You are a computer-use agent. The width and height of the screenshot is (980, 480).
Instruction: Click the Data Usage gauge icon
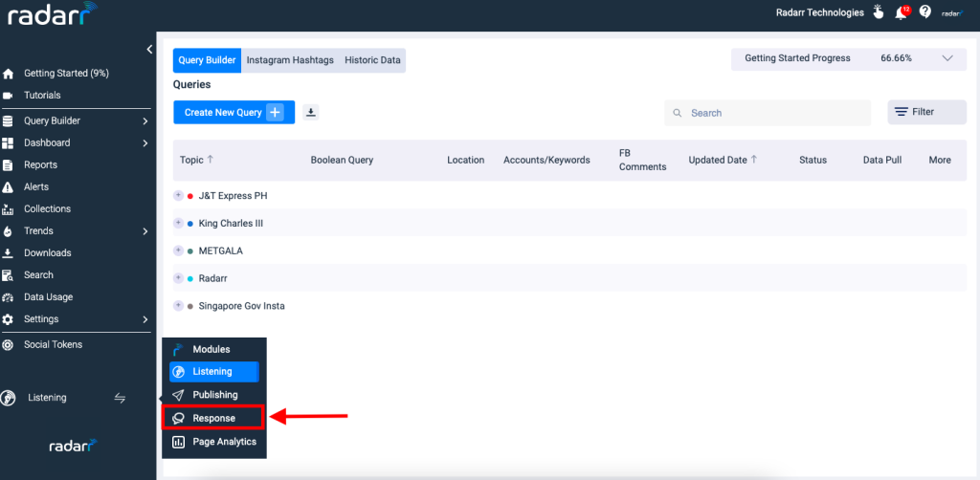point(8,297)
